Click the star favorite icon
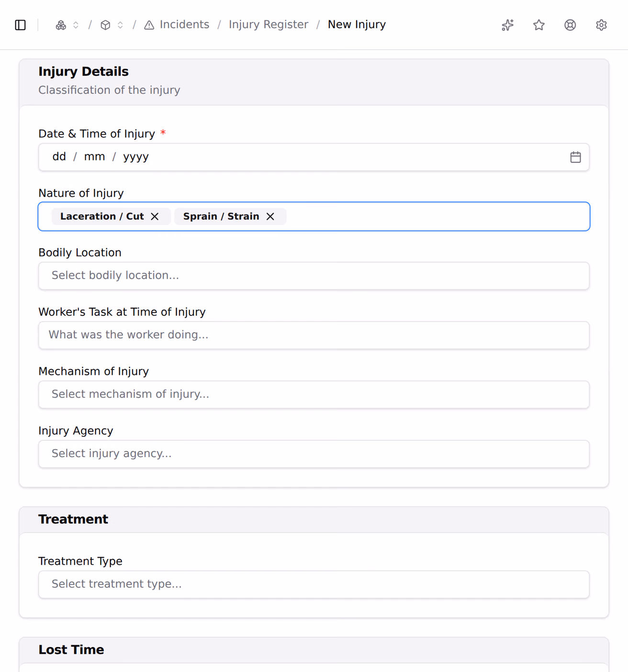628x672 pixels. [539, 25]
